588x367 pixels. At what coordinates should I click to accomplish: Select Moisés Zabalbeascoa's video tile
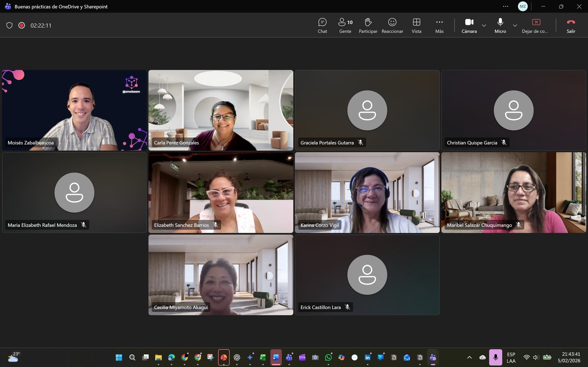pyautogui.click(x=74, y=110)
